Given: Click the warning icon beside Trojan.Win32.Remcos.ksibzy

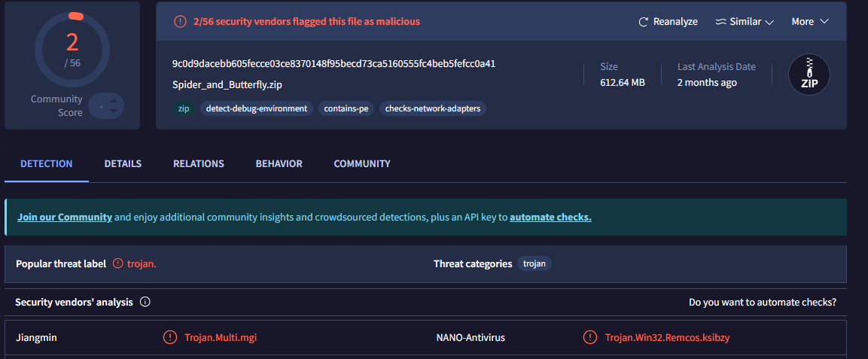Looking at the screenshot, I should coord(591,337).
